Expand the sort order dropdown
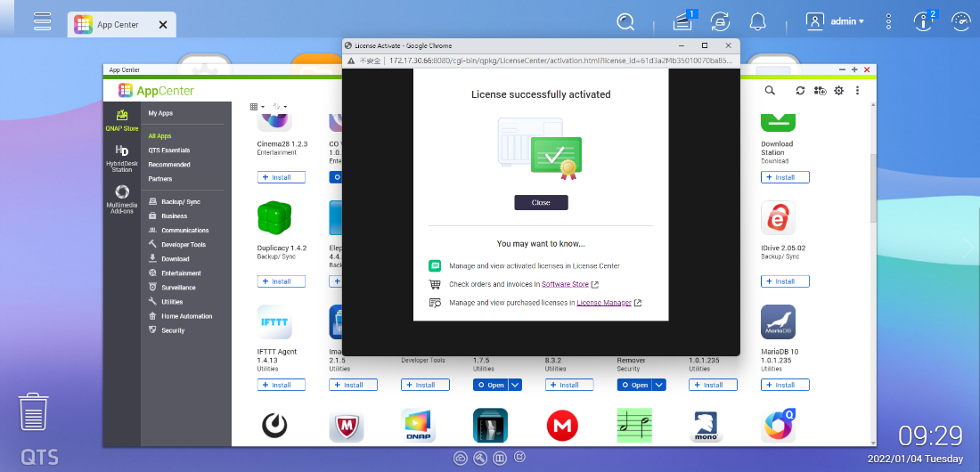 coord(280,107)
